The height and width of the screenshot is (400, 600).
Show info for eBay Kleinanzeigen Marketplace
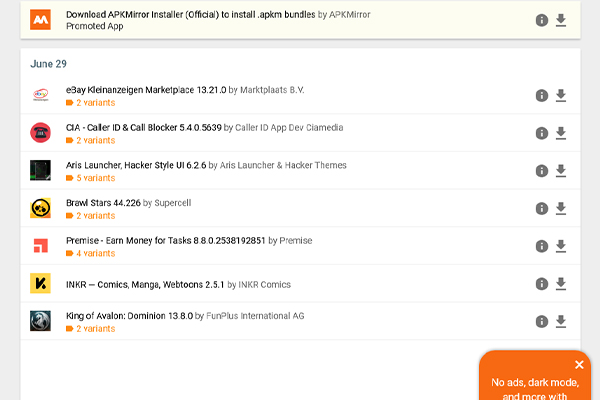click(541, 95)
